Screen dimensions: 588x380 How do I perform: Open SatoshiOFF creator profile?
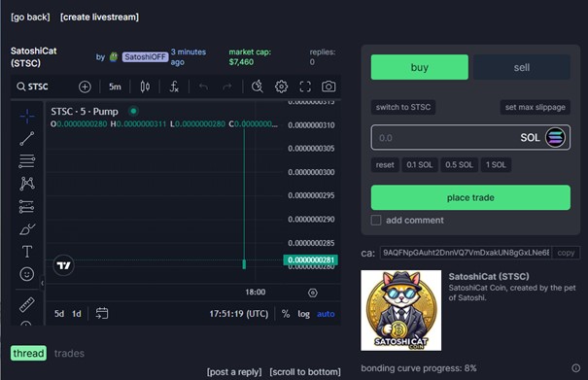(x=145, y=56)
